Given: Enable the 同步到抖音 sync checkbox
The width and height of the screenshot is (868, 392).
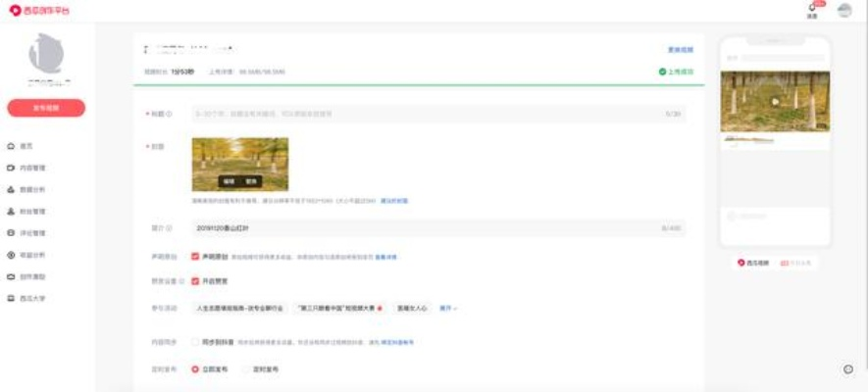Looking at the screenshot, I should 195,342.
